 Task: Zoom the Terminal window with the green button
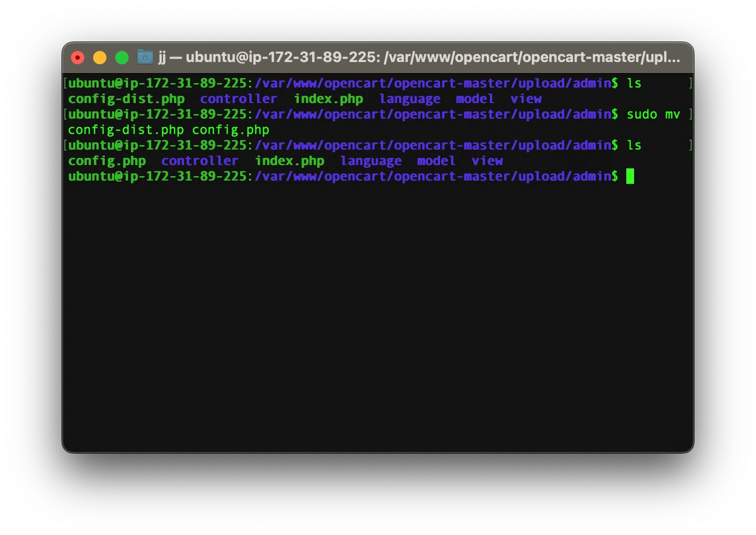122,58
